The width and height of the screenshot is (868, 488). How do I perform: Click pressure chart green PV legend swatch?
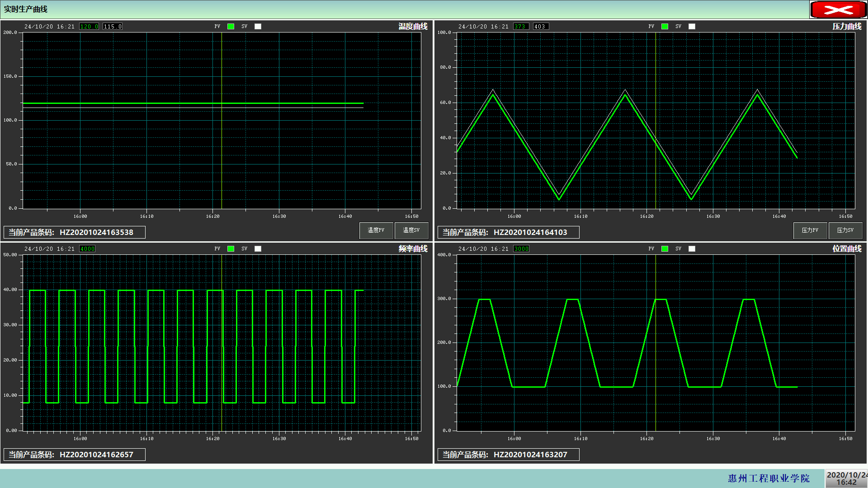[x=665, y=27]
